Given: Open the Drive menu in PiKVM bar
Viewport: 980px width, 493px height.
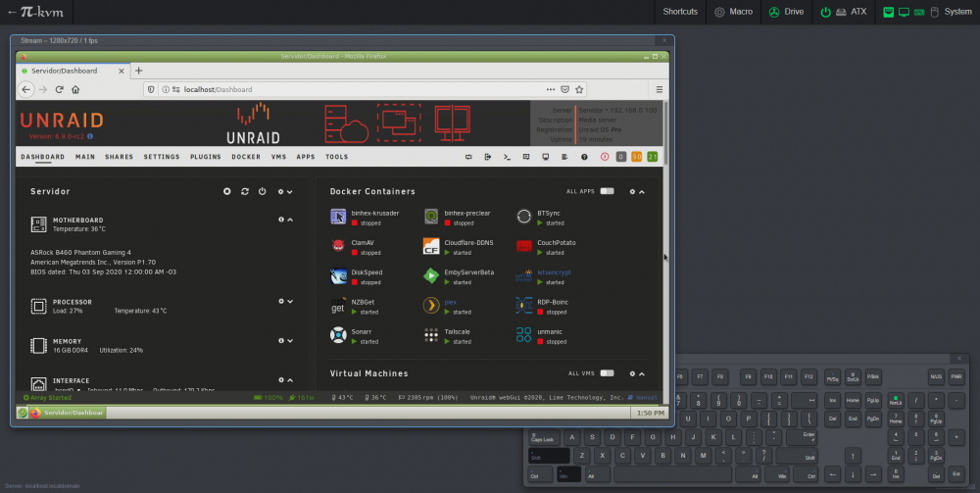Looking at the screenshot, I should (786, 12).
